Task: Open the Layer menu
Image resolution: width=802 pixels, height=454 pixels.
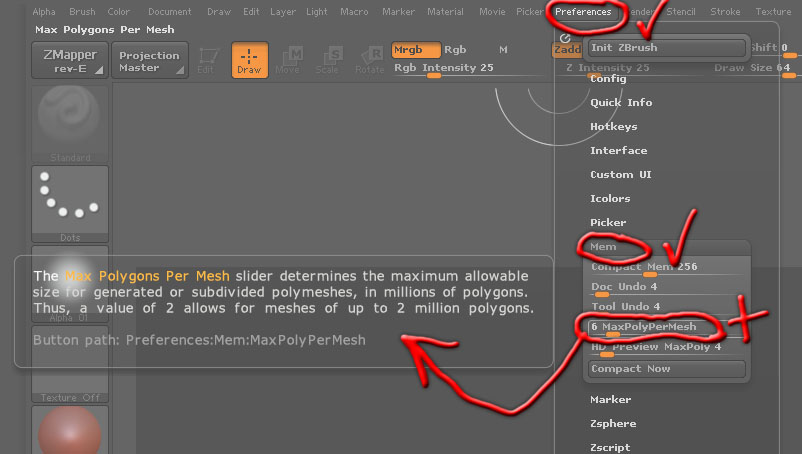Action: pyautogui.click(x=283, y=11)
